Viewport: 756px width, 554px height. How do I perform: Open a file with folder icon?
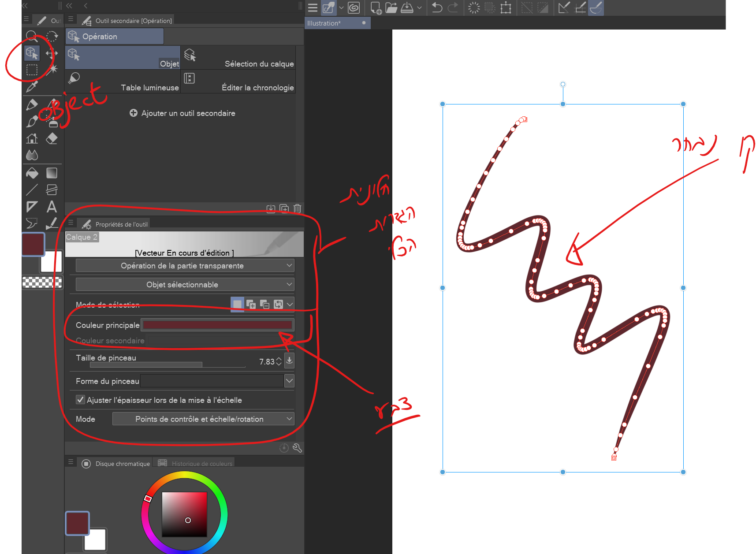click(x=391, y=7)
